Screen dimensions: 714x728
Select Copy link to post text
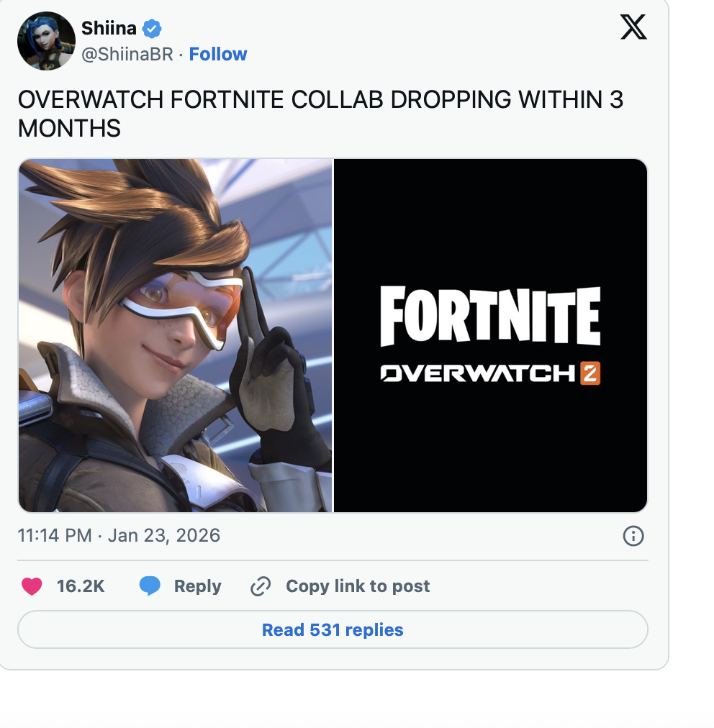(x=358, y=586)
